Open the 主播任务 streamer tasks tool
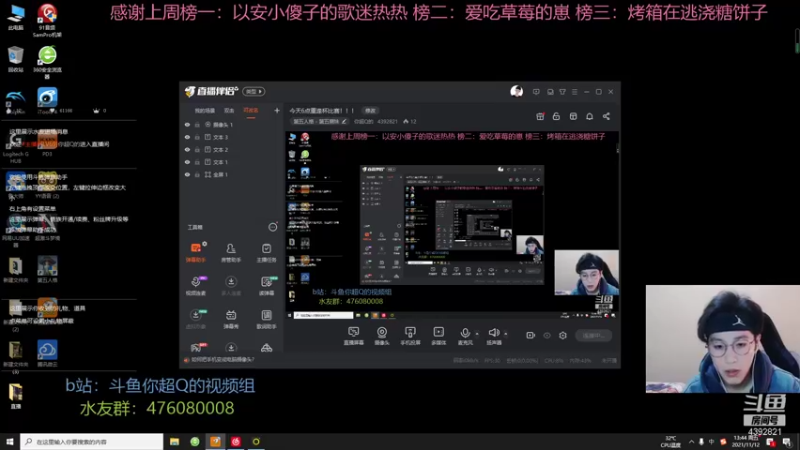The image size is (800, 450). point(266,253)
